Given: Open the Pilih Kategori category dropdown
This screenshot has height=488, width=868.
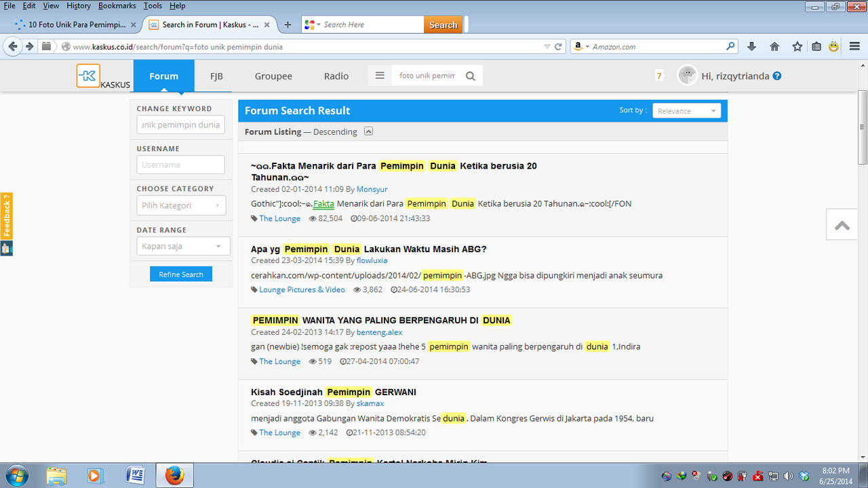Looking at the screenshot, I should (181, 205).
